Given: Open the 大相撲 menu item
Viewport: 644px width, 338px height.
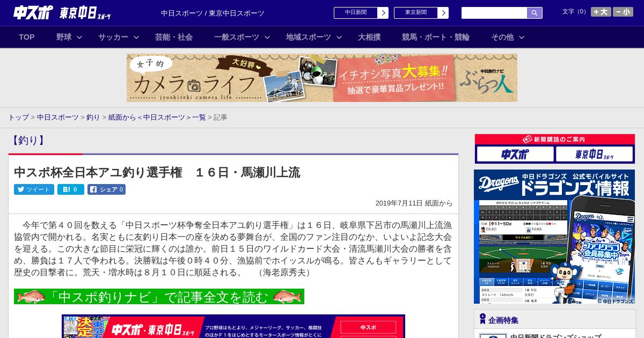Looking at the screenshot, I should 369,37.
